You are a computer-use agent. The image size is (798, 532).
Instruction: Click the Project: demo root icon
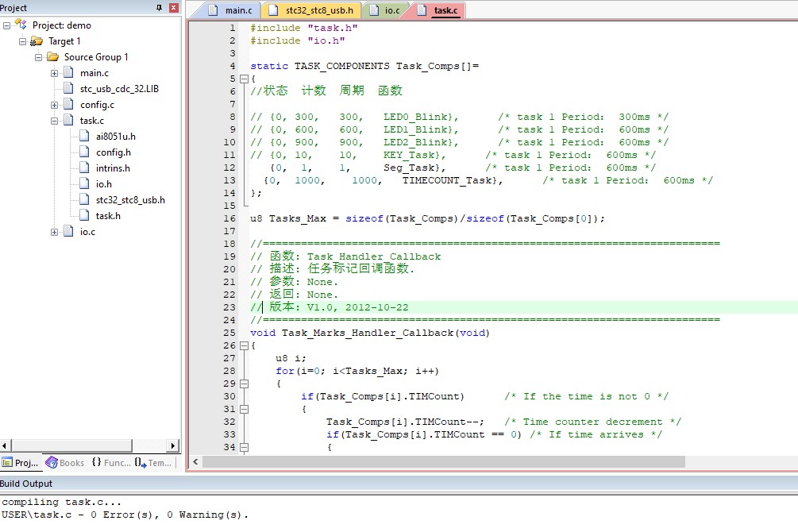coord(21,25)
